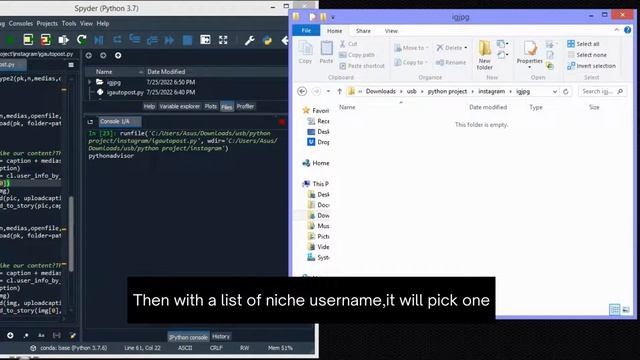Open Properties dropdown arrow in Explorer ribbon
The image size is (640, 360).
tap(529, 67)
